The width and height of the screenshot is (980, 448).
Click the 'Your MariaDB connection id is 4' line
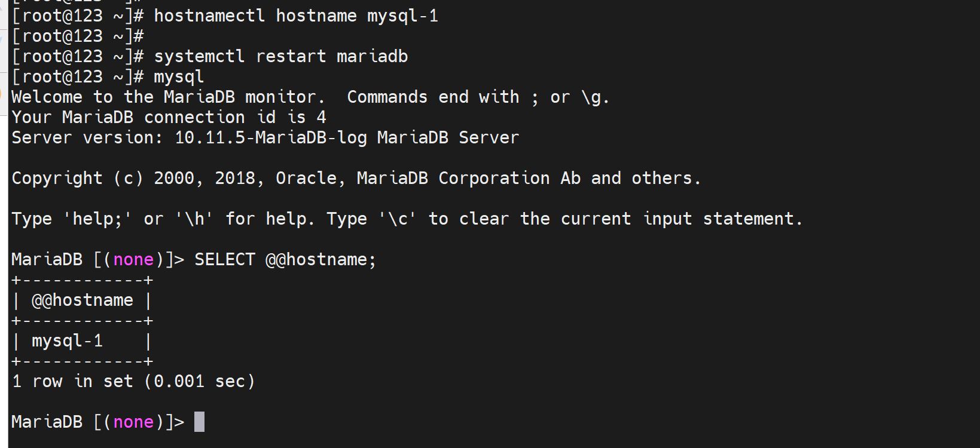click(169, 118)
